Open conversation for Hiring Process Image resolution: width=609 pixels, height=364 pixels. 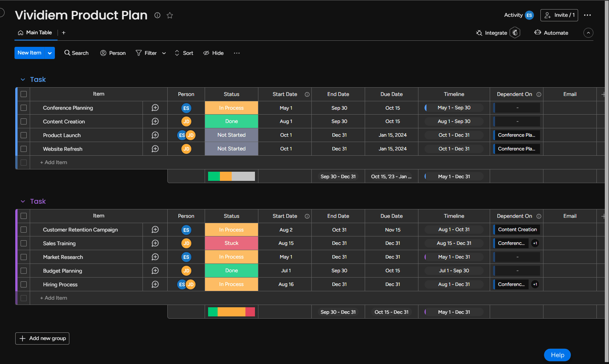(x=155, y=284)
